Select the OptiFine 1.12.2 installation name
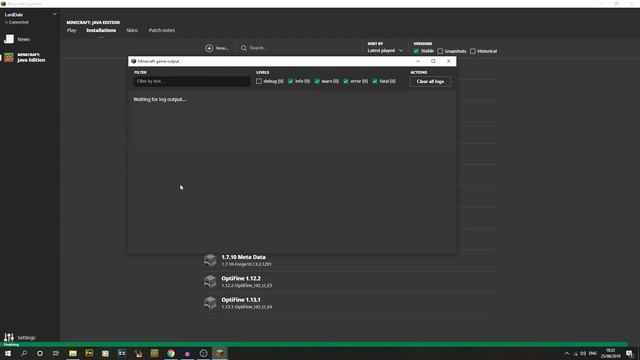The image size is (640, 360). tap(241, 278)
